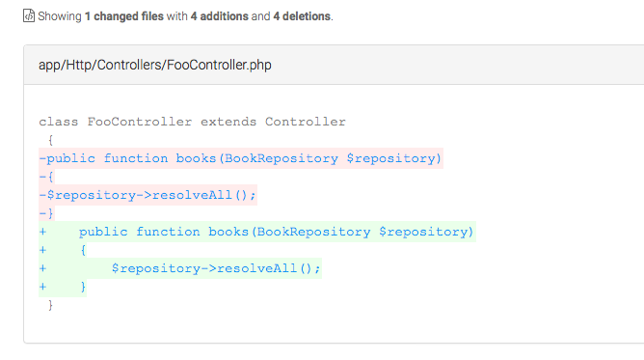Click the code file icon beside Showing
644x360 pixels.
pyautogui.click(x=29, y=15)
